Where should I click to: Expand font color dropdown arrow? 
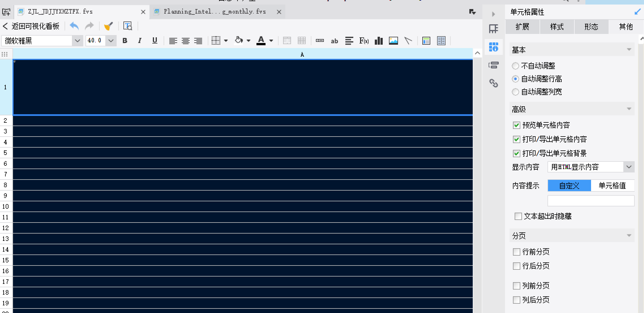click(271, 41)
